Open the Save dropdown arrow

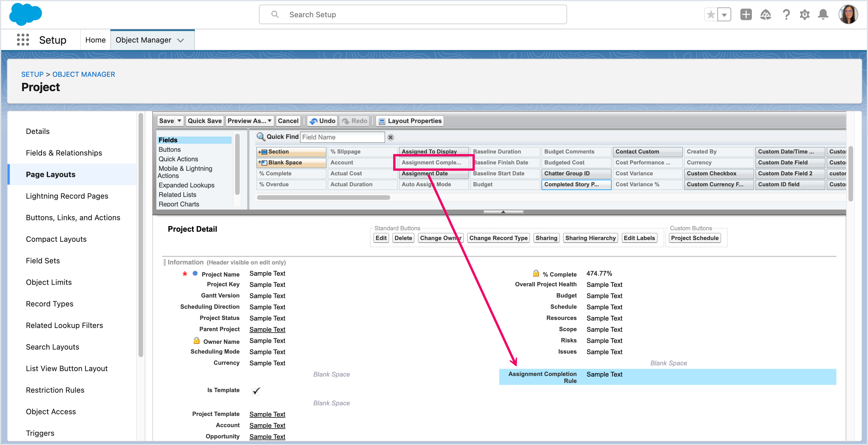[179, 121]
